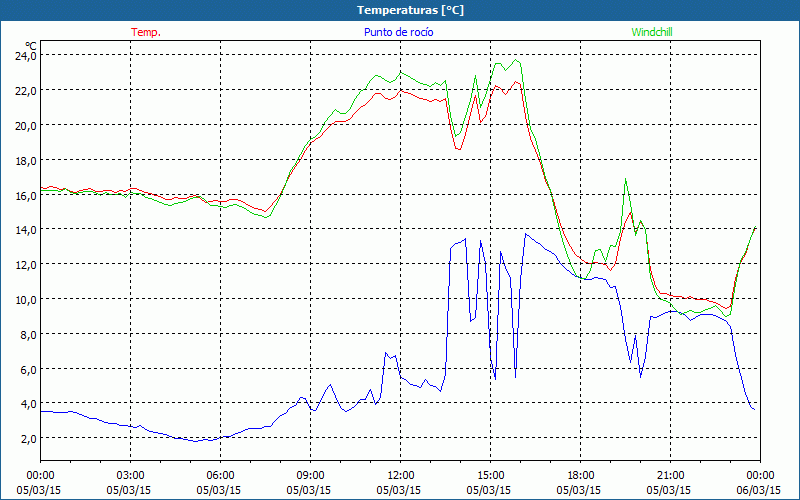Click the 12,0 y-axis value
Image resolution: width=800 pixels, height=500 pixels.
coord(26,265)
